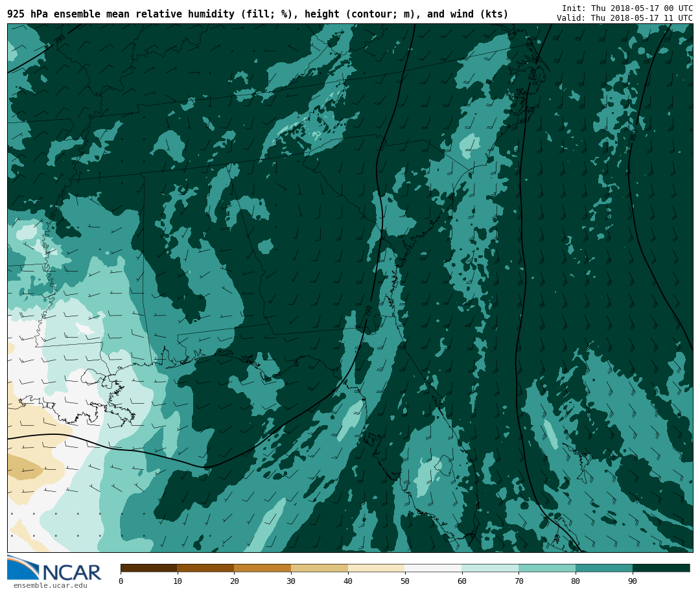Click the 60-70 pale teal colorbar segment

coord(491,568)
